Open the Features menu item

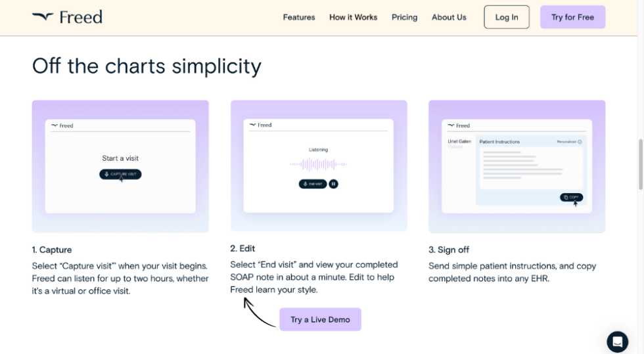click(x=299, y=17)
